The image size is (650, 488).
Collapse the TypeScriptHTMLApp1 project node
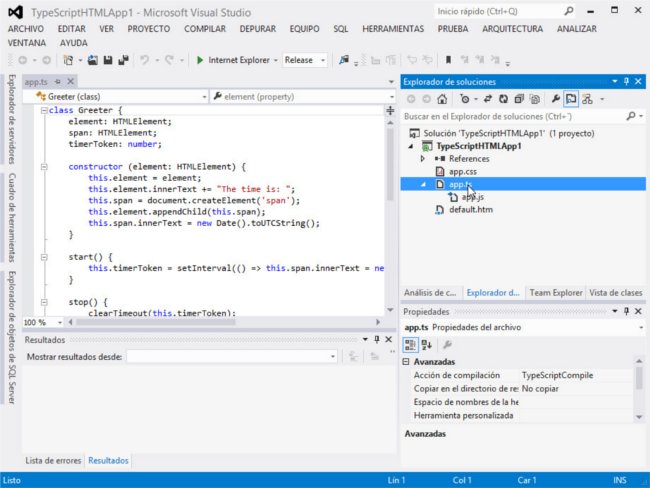click(x=410, y=146)
